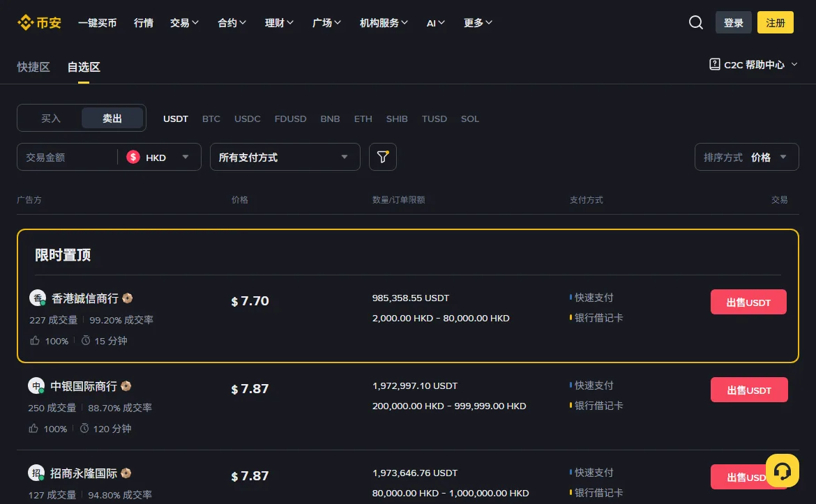This screenshot has width=816, height=504.
Task: Open 行情 in the navigation
Action: pos(143,23)
